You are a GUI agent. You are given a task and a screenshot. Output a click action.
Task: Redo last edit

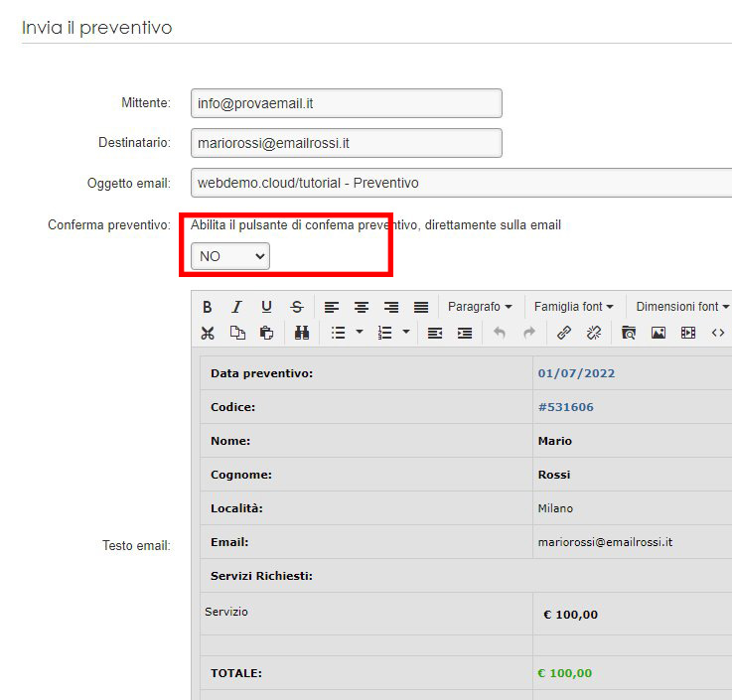pyautogui.click(x=529, y=333)
